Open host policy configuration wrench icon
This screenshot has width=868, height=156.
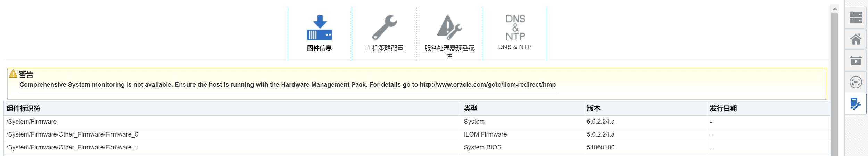pyautogui.click(x=385, y=27)
